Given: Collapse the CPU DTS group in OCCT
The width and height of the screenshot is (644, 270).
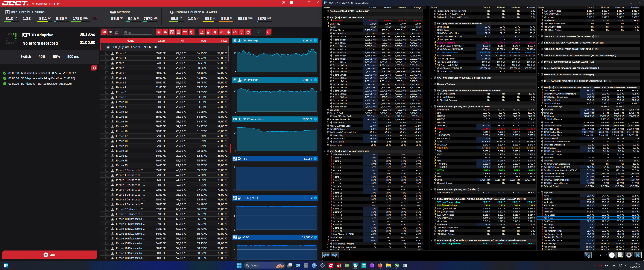Looking at the screenshot, I should [103, 47].
